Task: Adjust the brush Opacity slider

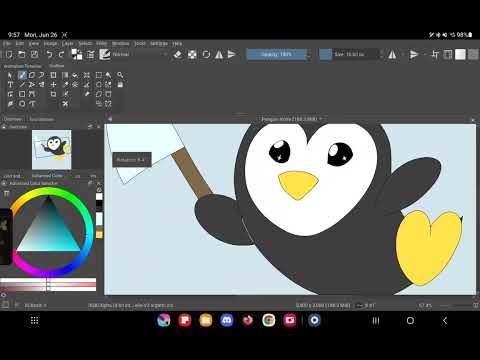Action: [276, 54]
